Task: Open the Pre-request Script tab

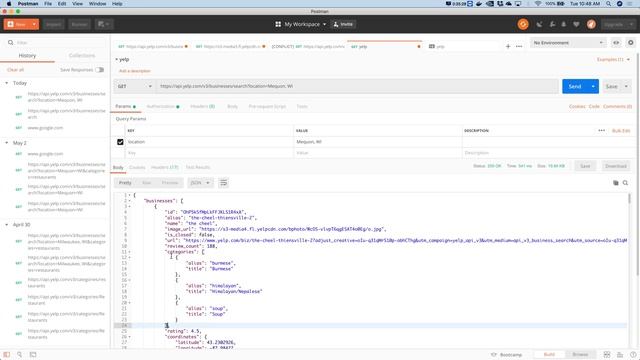Action: click(267, 107)
